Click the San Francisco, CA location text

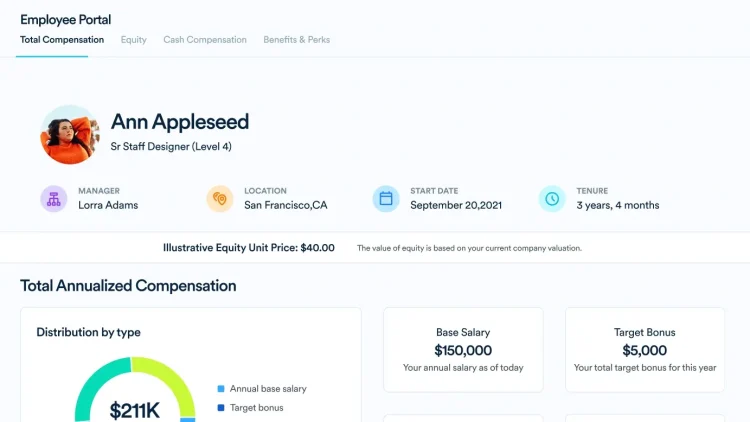(286, 205)
